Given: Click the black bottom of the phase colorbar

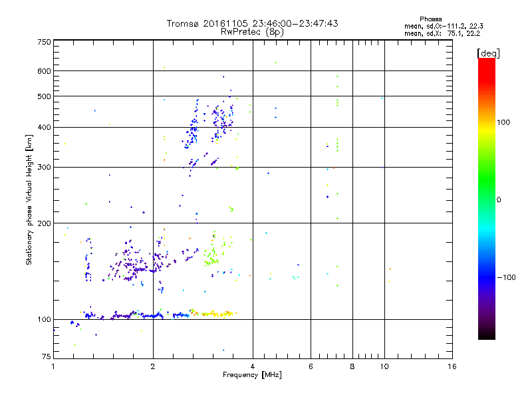Looking at the screenshot, I should pos(487,334).
